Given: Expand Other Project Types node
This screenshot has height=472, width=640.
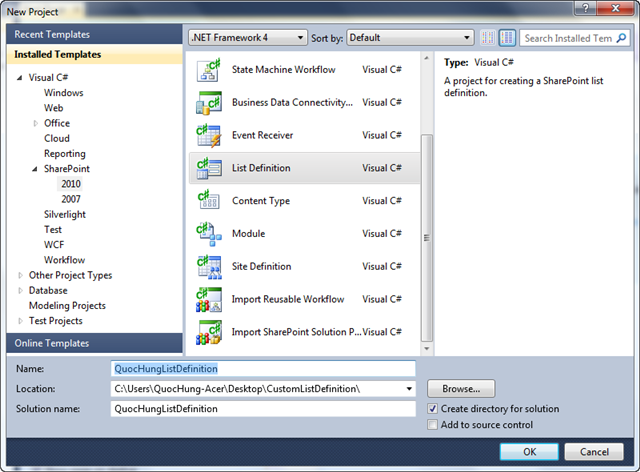Looking at the screenshot, I should pyautogui.click(x=20, y=275).
